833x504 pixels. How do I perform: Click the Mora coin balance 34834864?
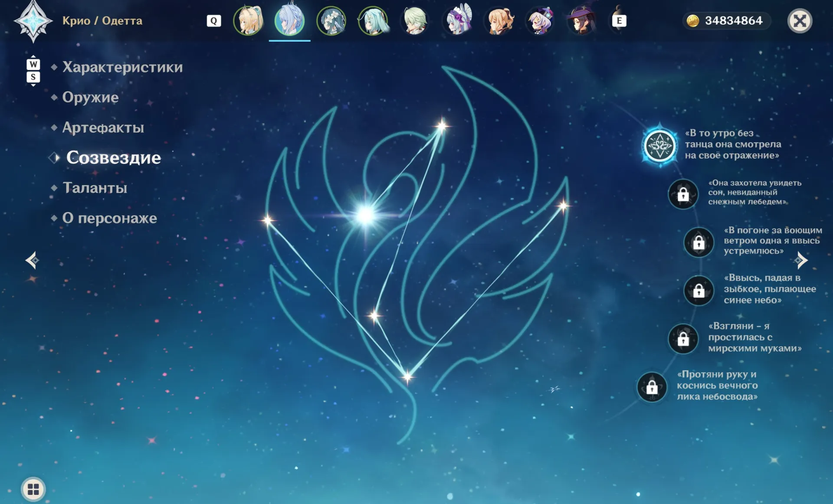[726, 20]
